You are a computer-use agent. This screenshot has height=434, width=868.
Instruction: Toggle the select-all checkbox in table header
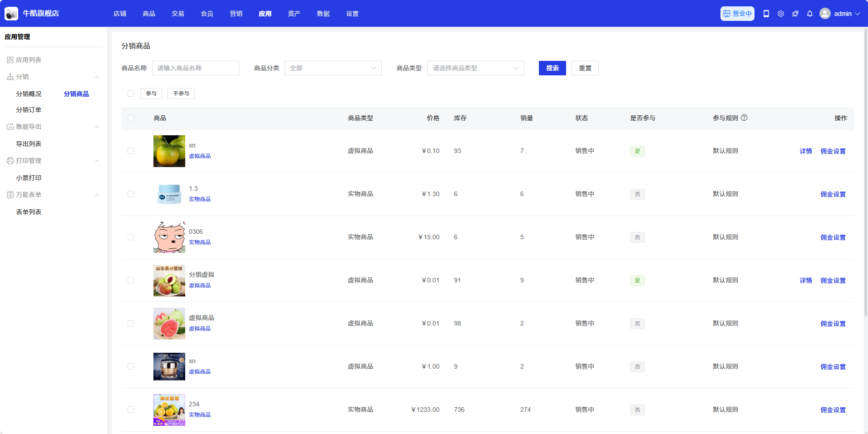[131, 118]
